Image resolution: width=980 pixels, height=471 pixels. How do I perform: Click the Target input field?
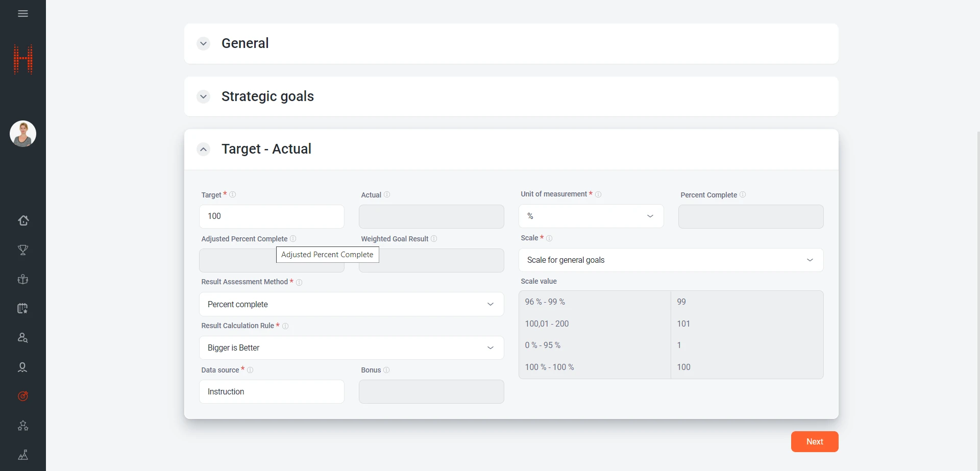pos(272,216)
